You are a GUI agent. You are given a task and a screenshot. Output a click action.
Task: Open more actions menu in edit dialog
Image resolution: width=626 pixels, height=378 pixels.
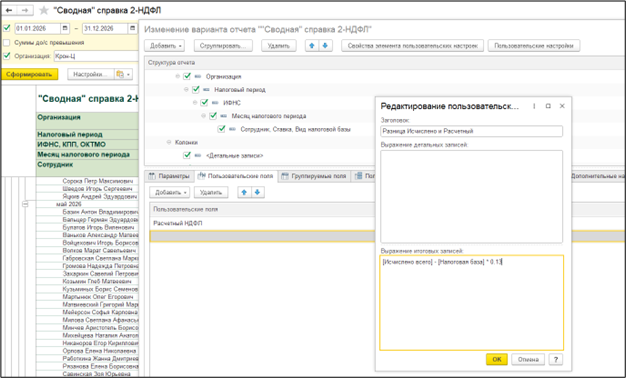point(534,106)
